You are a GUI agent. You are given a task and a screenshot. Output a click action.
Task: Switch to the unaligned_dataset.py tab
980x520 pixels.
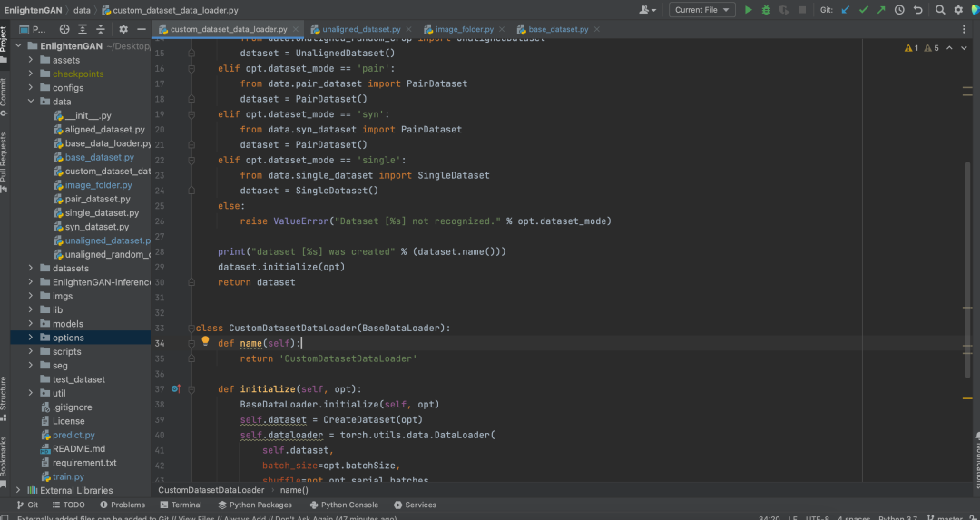pyautogui.click(x=361, y=29)
